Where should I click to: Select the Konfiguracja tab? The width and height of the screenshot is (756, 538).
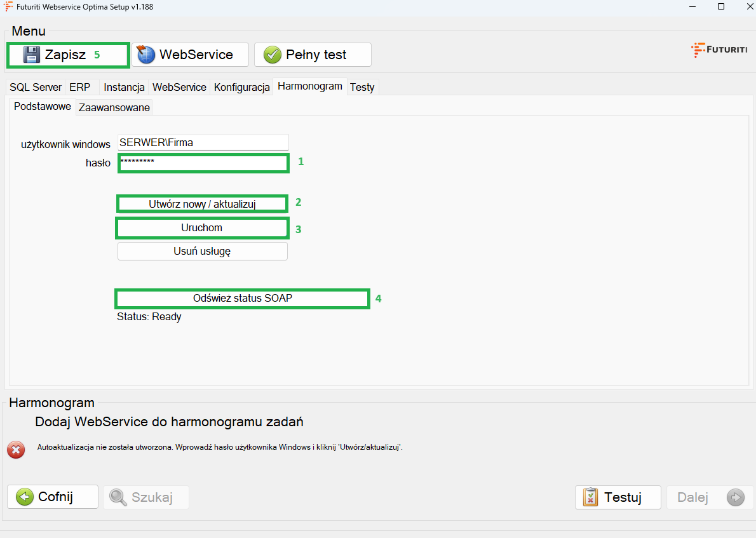[x=242, y=88]
